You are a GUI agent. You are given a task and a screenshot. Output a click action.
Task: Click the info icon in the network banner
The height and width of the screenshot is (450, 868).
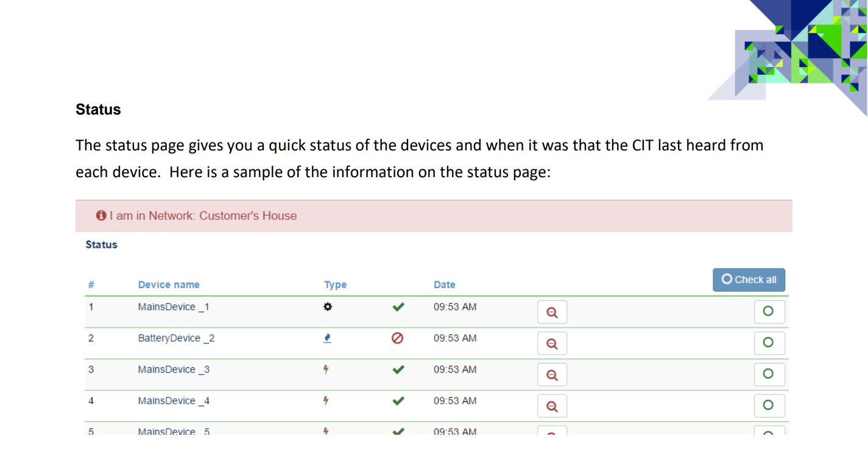pyautogui.click(x=101, y=216)
